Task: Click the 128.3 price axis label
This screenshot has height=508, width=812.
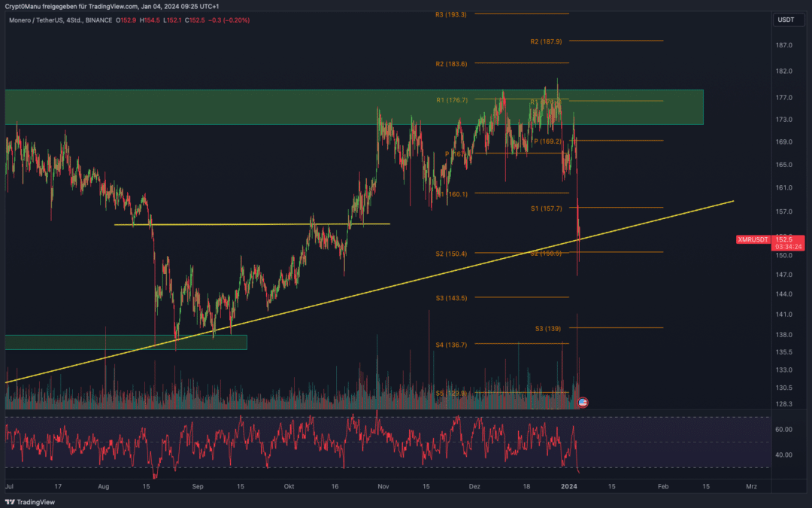Action: click(x=783, y=404)
